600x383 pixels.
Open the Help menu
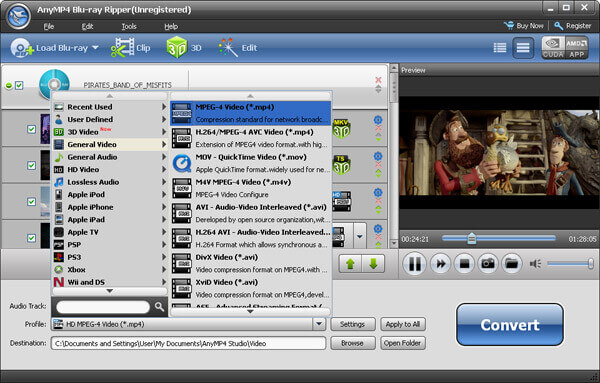pyautogui.click(x=171, y=26)
